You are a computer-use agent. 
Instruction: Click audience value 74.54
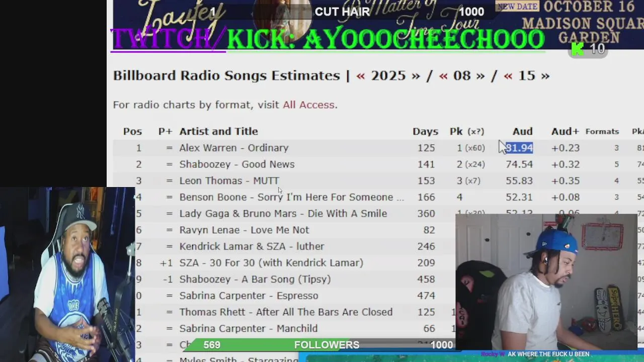(x=519, y=164)
